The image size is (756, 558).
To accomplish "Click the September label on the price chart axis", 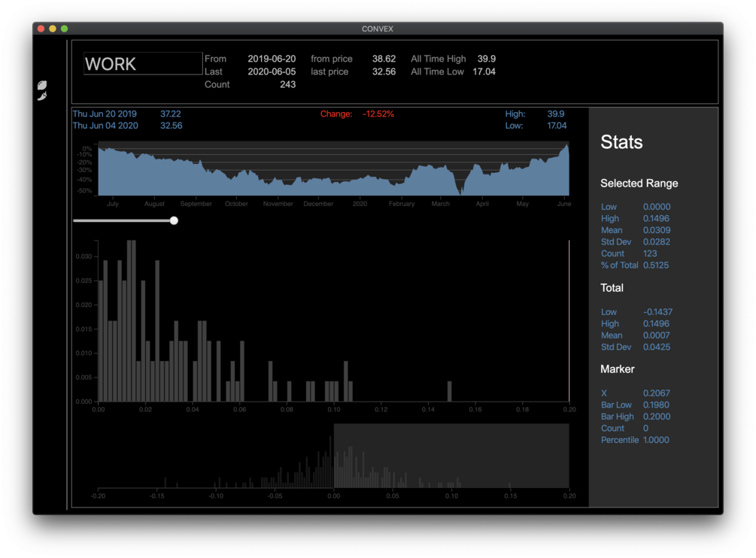I will tap(196, 204).
